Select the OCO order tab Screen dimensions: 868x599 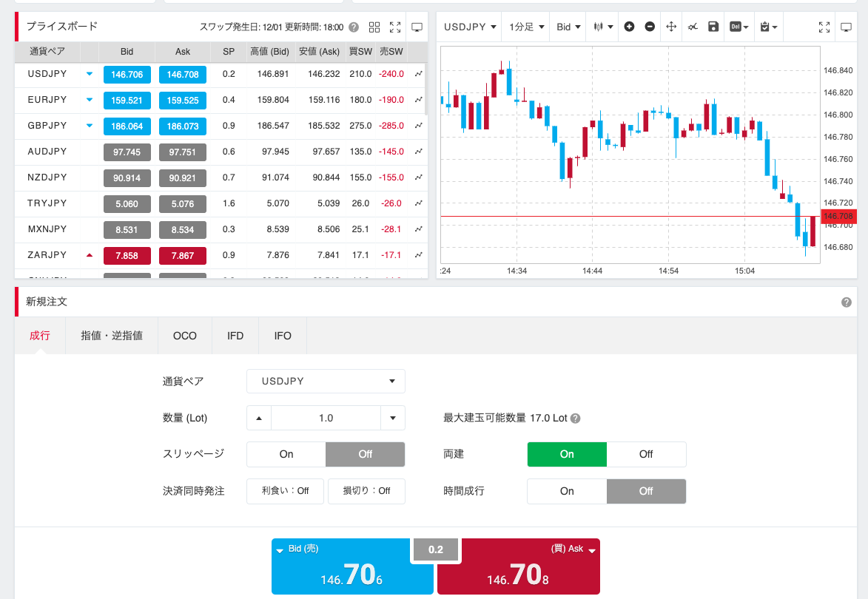(185, 336)
